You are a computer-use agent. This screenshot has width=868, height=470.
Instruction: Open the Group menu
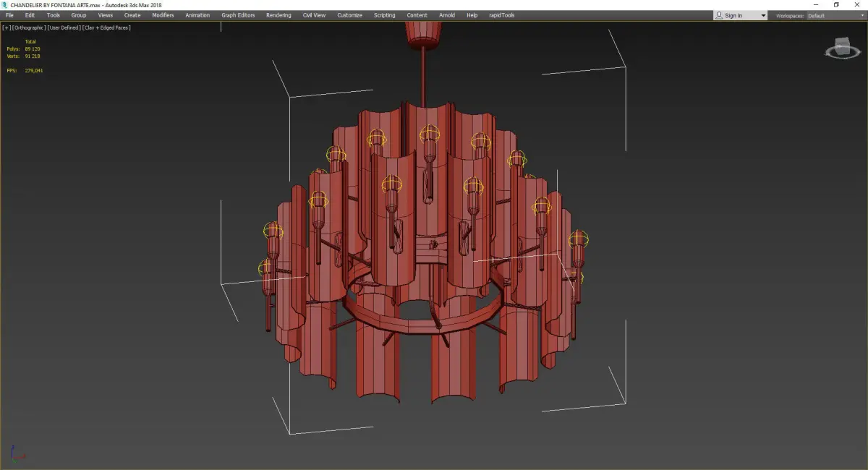(79, 15)
